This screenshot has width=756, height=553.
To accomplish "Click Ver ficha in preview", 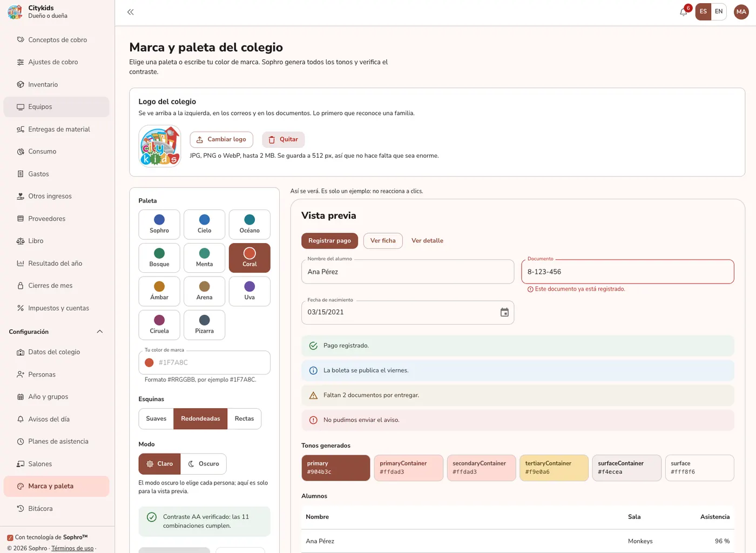I will coord(383,241).
